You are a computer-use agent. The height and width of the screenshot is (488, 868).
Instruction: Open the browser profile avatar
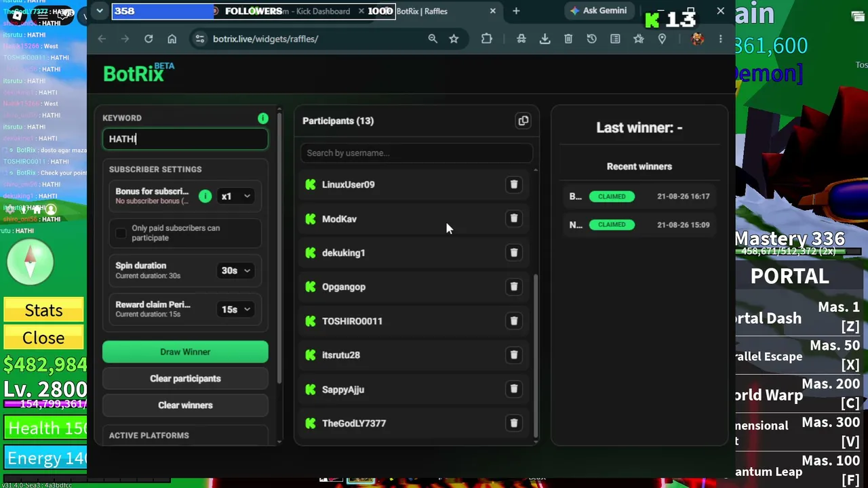[697, 39]
